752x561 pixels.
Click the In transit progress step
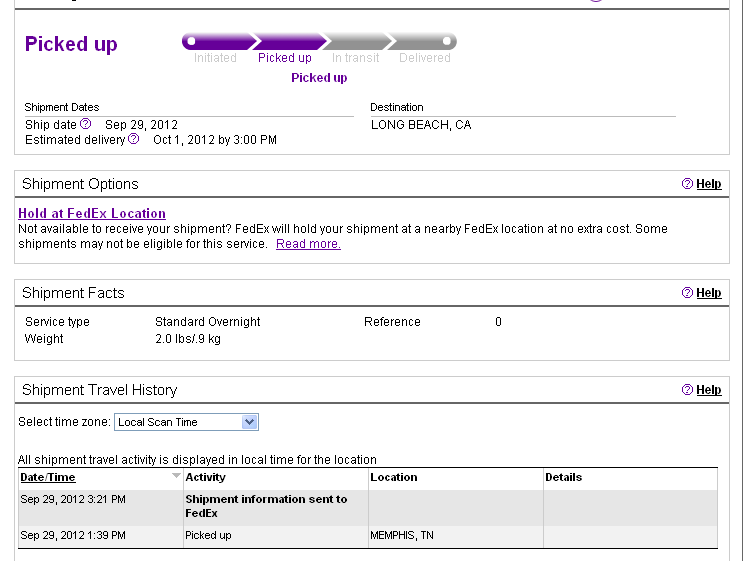pyautogui.click(x=355, y=58)
